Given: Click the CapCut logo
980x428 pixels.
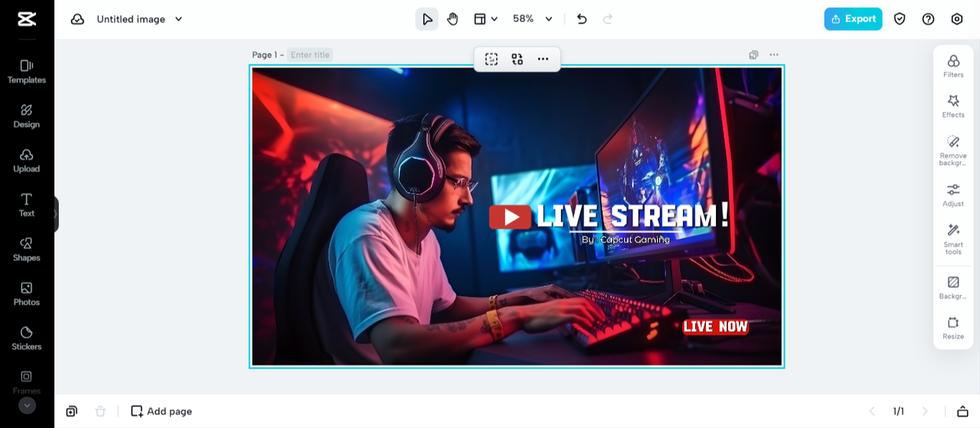Looking at the screenshot, I should pos(27,19).
